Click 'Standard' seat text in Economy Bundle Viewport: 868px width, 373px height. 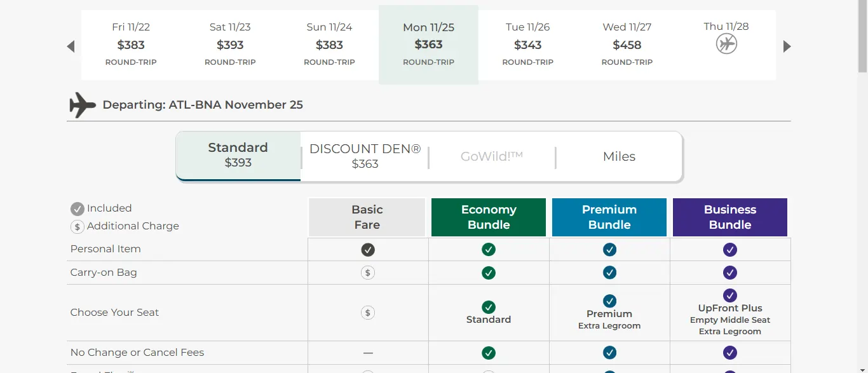click(489, 320)
